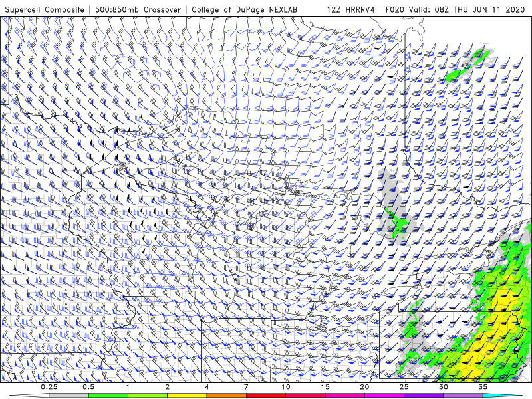
Task: Click the '7' color scale label
Action: pyautogui.click(x=246, y=387)
